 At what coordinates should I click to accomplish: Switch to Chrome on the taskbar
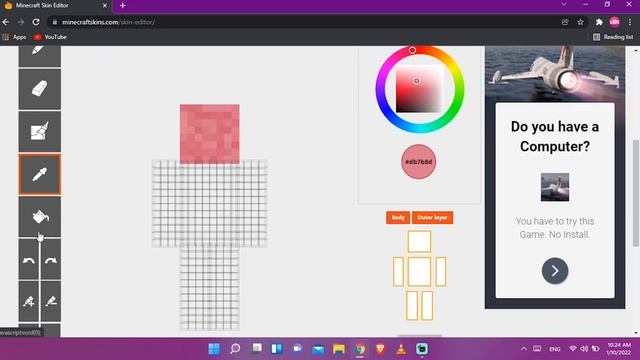[x=360, y=349]
